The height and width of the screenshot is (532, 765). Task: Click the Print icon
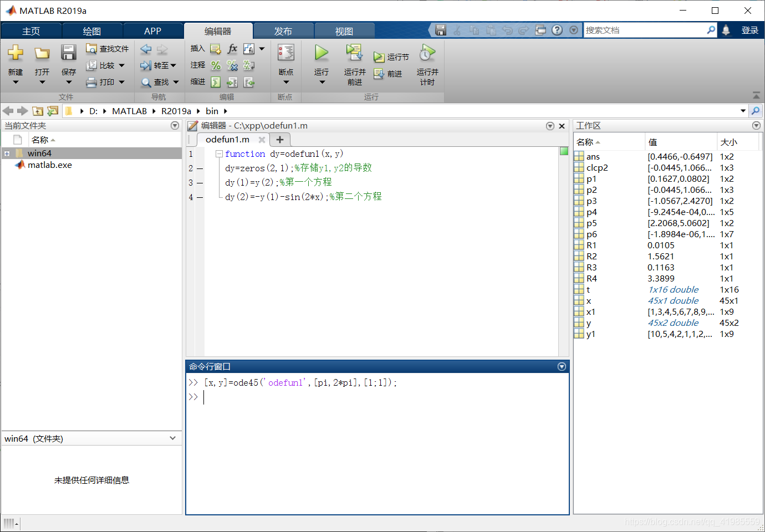pos(91,82)
